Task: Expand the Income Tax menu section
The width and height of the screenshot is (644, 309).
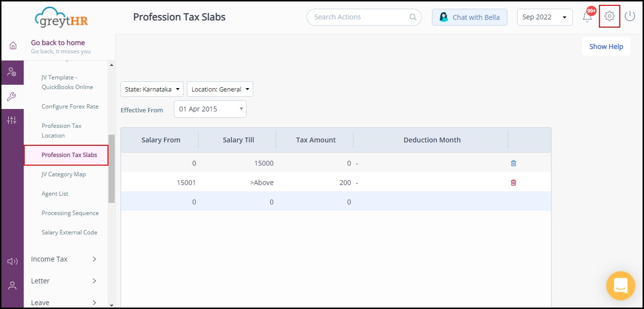Action: 63,259
